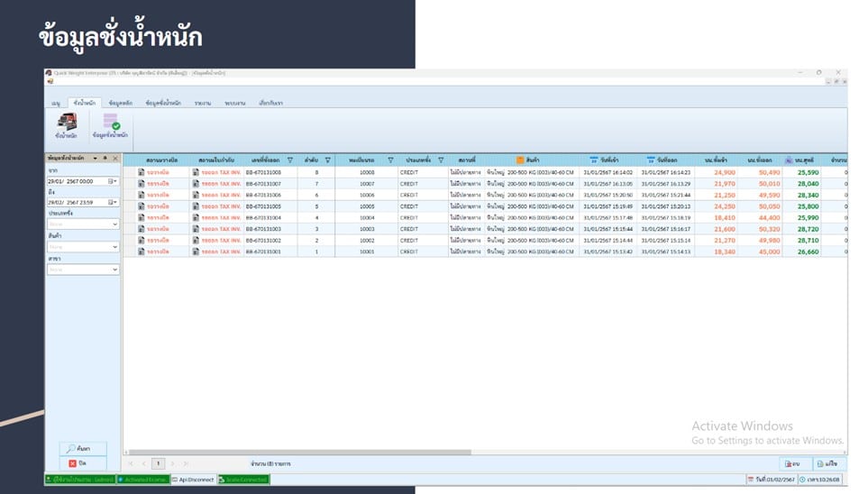The image size is (868, 494).
Task: Click the Activated license status indicator
Action: [142, 480]
